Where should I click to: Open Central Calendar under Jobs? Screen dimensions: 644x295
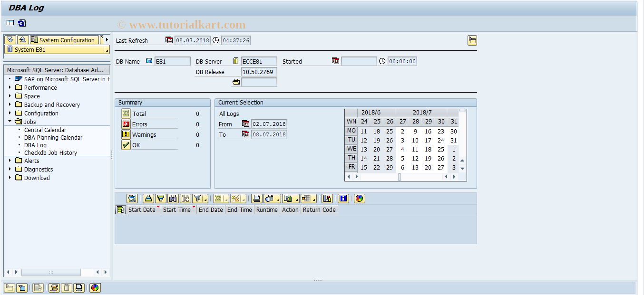(x=45, y=130)
